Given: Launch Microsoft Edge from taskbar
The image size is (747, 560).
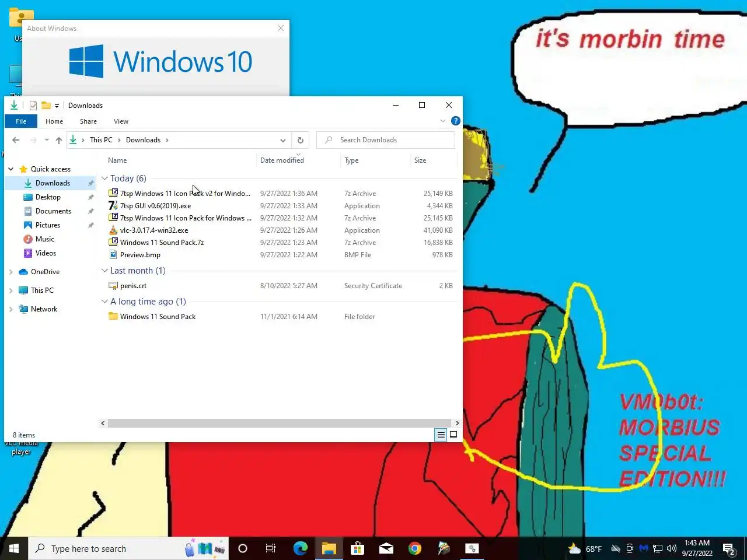Looking at the screenshot, I should click(x=300, y=548).
